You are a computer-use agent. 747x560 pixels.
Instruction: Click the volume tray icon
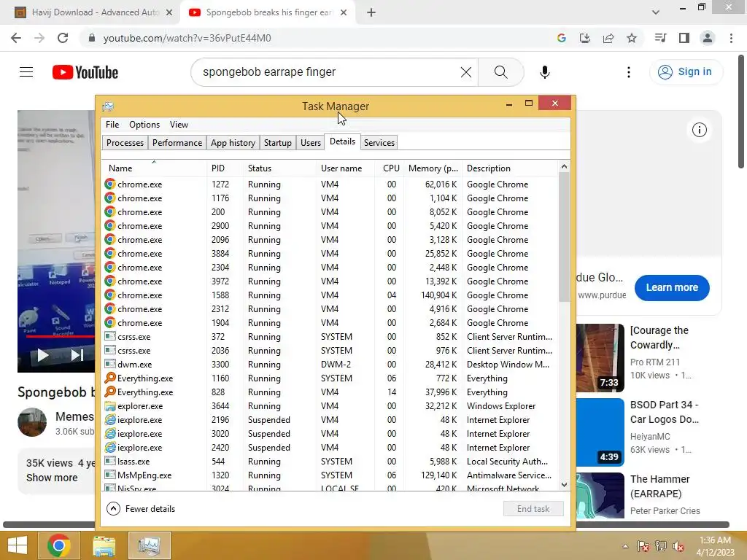[678, 546]
